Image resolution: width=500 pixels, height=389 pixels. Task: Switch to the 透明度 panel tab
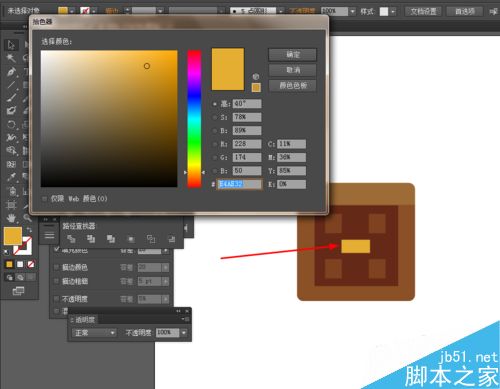point(84,320)
